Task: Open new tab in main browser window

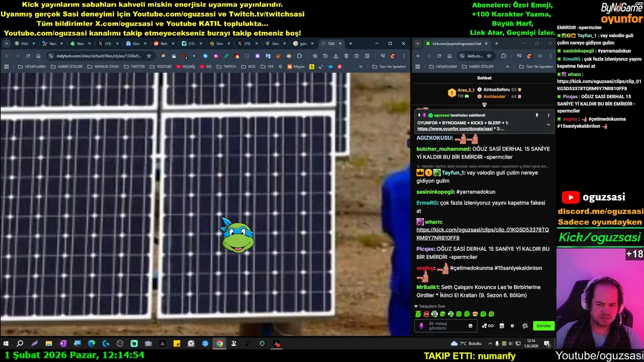Action: [x=351, y=44]
